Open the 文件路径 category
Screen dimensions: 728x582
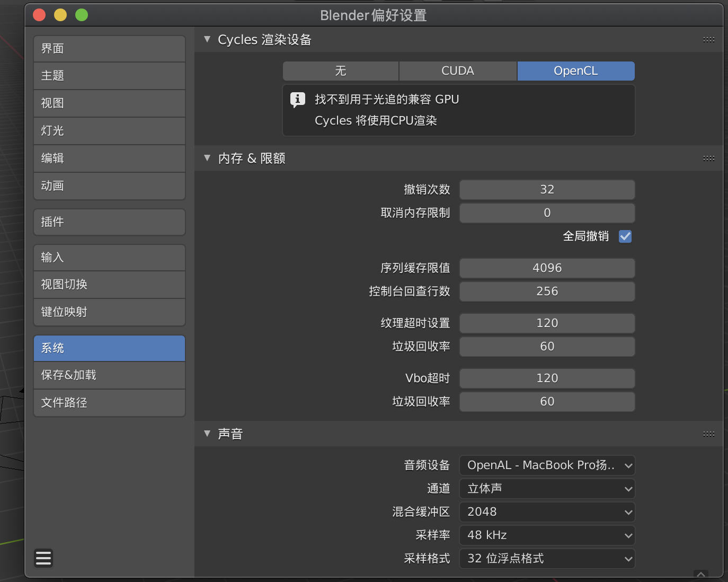click(109, 403)
